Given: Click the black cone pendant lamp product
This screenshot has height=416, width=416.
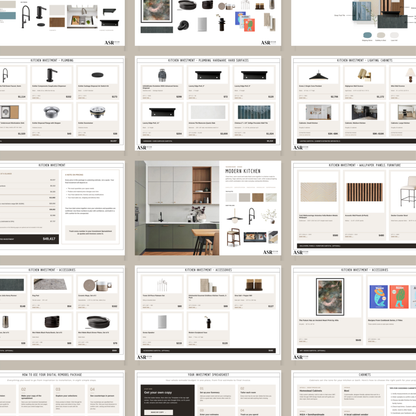Looking at the screenshot, I should (x=318, y=75).
